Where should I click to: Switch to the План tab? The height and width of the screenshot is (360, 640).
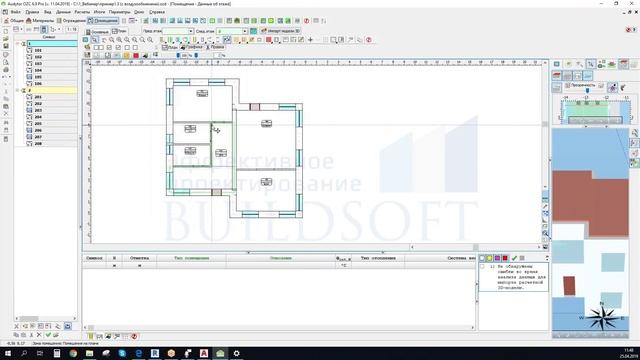point(119,31)
